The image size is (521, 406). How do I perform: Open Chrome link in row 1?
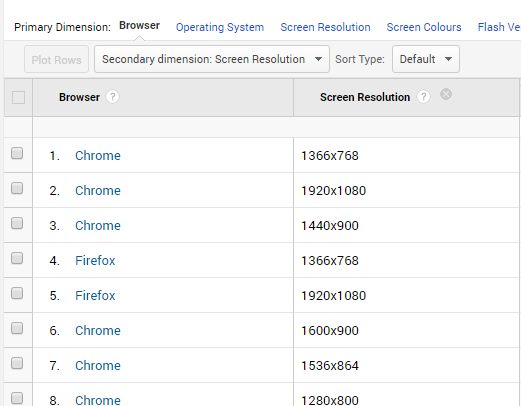pyautogui.click(x=98, y=156)
